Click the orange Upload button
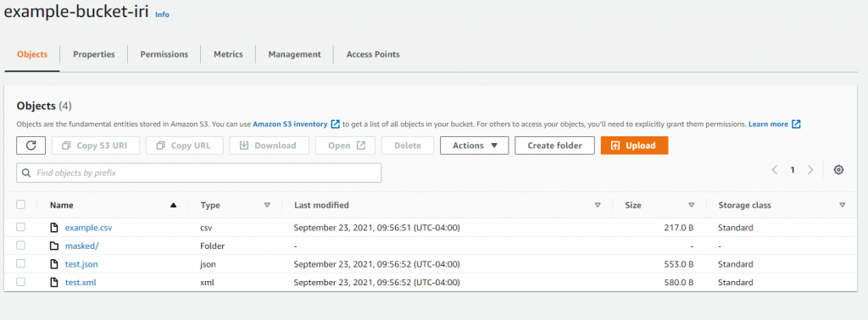The height and width of the screenshot is (320, 868). [634, 146]
